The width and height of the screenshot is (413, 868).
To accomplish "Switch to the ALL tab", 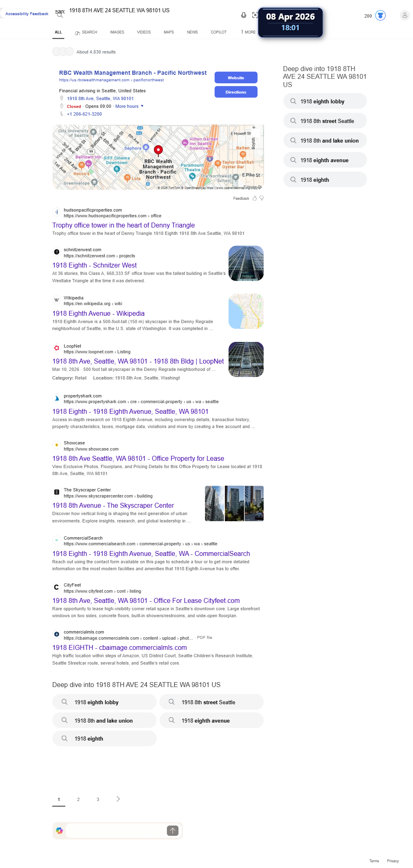I will click(x=58, y=32).
